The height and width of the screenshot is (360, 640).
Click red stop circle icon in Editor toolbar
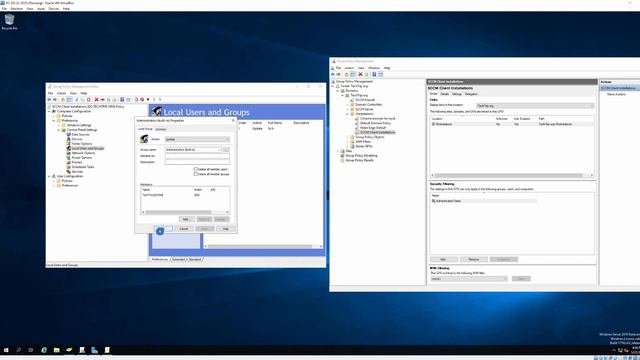click(142, 99)
